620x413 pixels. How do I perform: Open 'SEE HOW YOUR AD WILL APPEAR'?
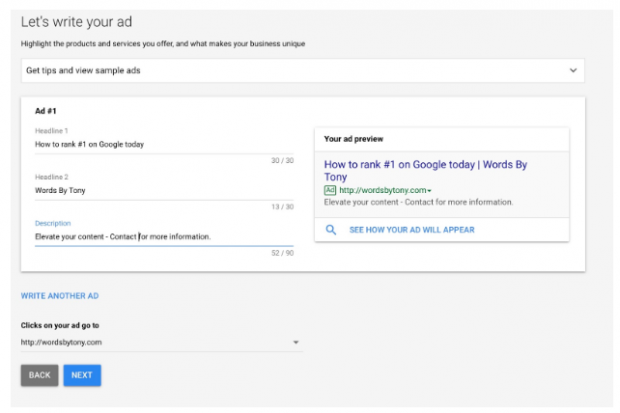(x=411, y=229)
